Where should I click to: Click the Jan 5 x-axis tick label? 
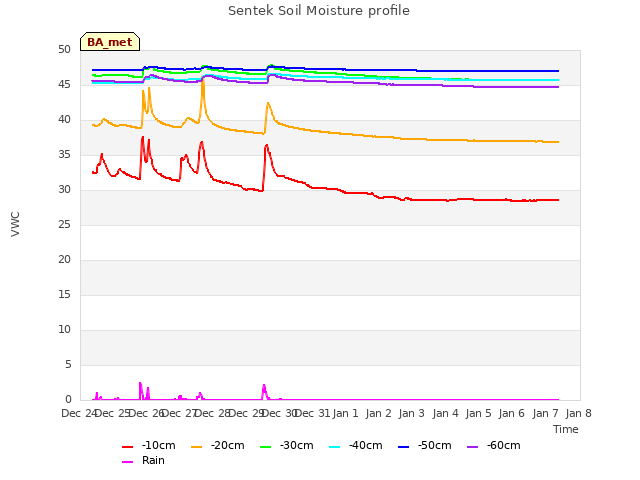point(478,413)
